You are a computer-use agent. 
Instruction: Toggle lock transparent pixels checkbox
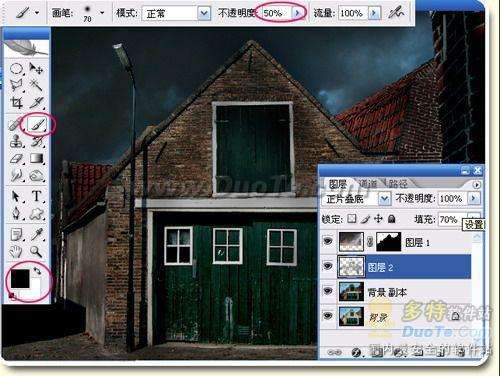[352, 219]
